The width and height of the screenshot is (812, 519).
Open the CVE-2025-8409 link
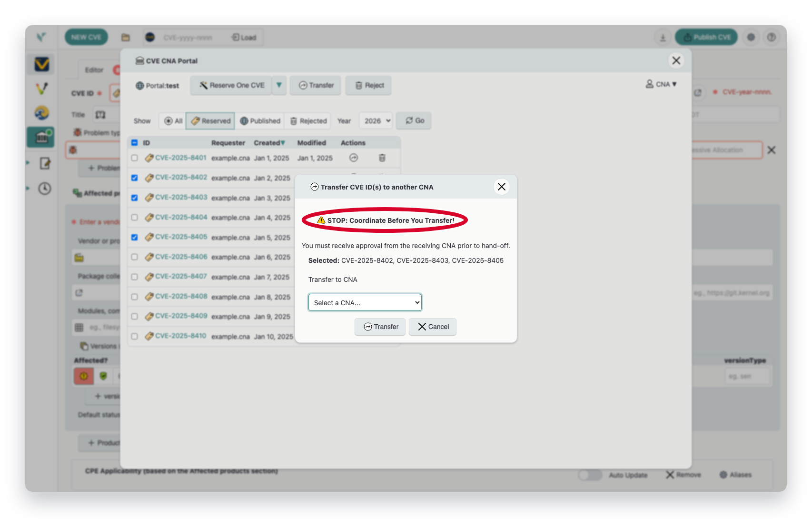tap(181, 316)
